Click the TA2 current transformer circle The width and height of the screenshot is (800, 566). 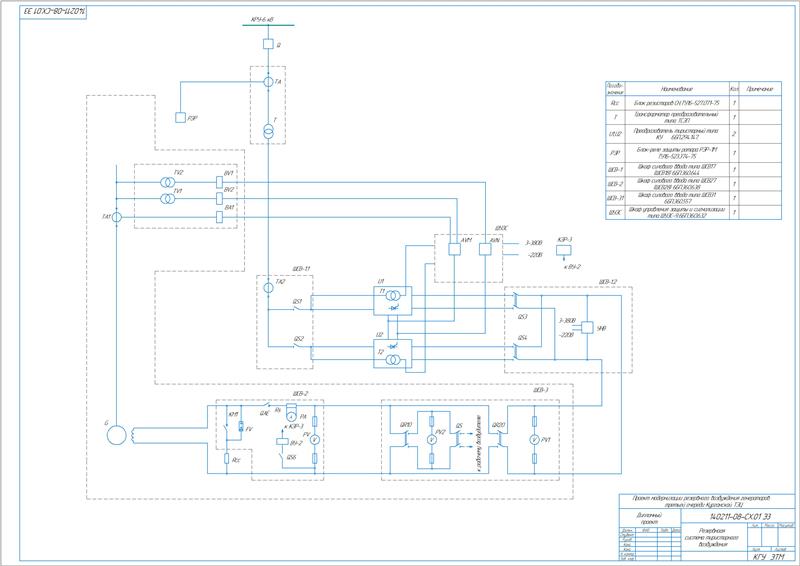click(x=268, y=288)
